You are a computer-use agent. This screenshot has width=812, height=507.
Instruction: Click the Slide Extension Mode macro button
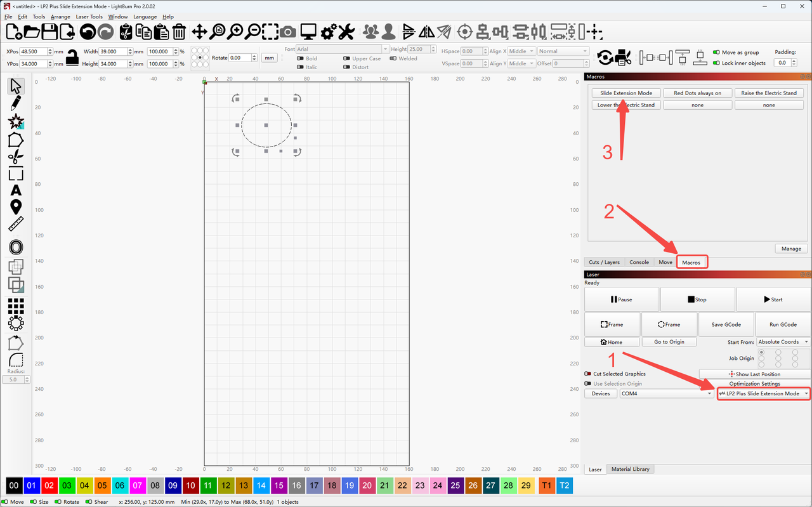click(626, 93)
